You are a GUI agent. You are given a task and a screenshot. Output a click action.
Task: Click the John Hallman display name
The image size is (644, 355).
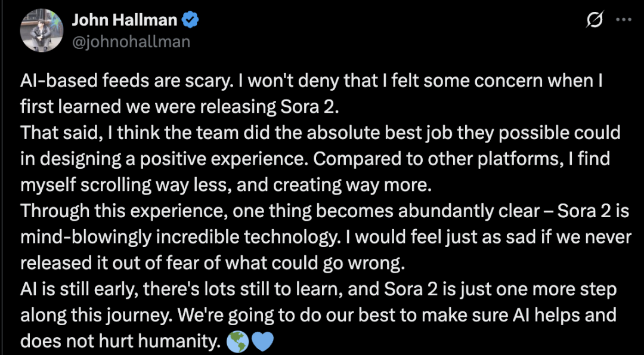pos(124,20)
